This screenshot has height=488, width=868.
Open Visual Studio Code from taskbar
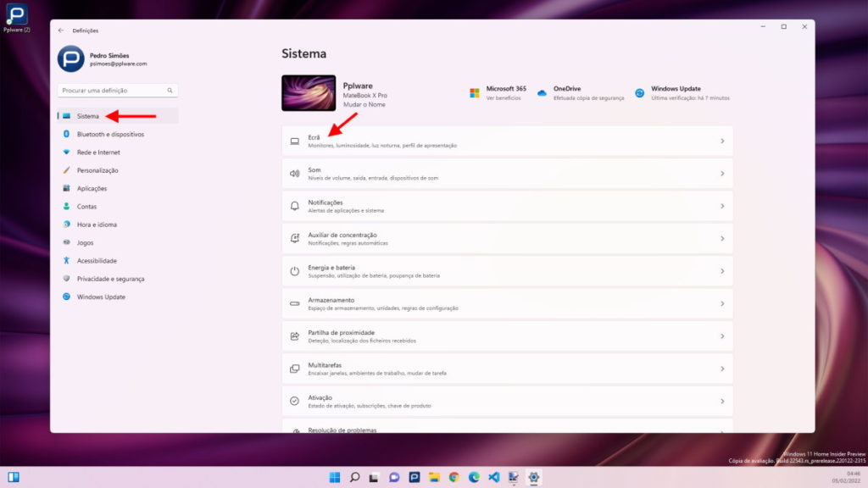(493, 477)
